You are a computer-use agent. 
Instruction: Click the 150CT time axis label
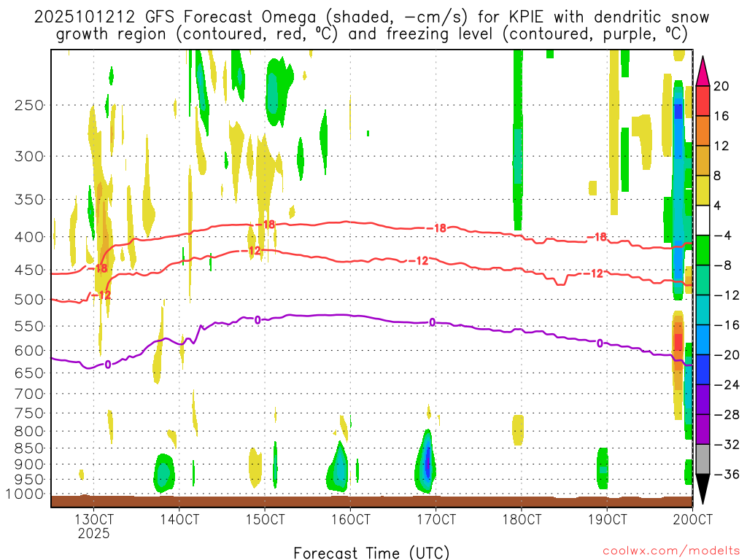point(266,519)
